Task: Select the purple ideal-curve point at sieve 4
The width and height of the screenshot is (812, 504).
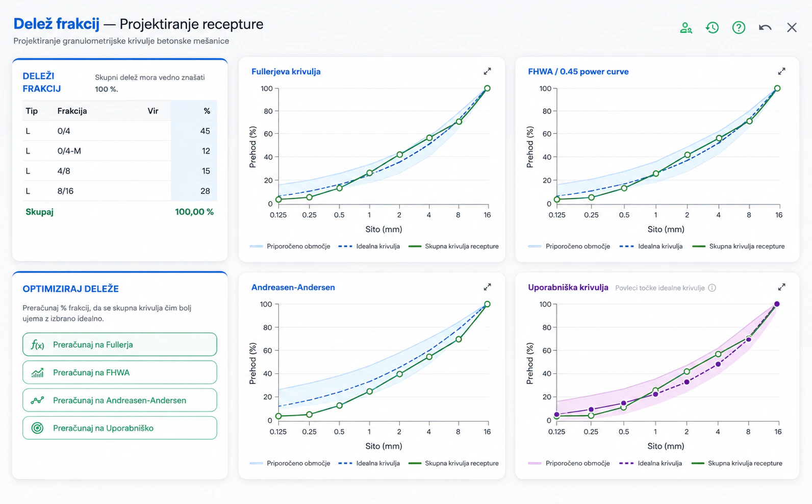Action: point(718,364)
